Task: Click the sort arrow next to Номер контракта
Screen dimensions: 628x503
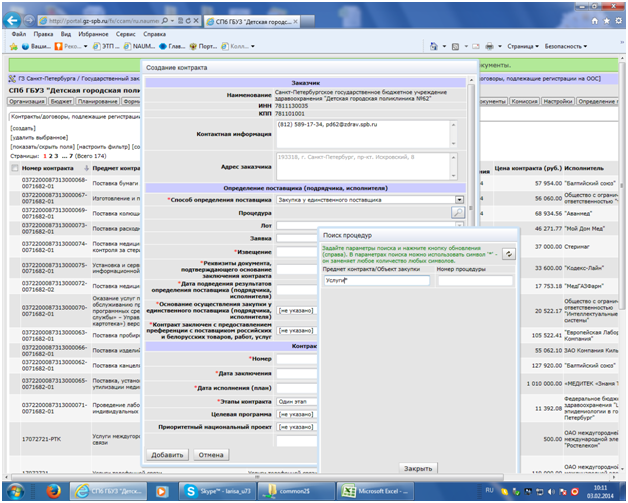Action: pyautogui.click(x=86, y=168)
